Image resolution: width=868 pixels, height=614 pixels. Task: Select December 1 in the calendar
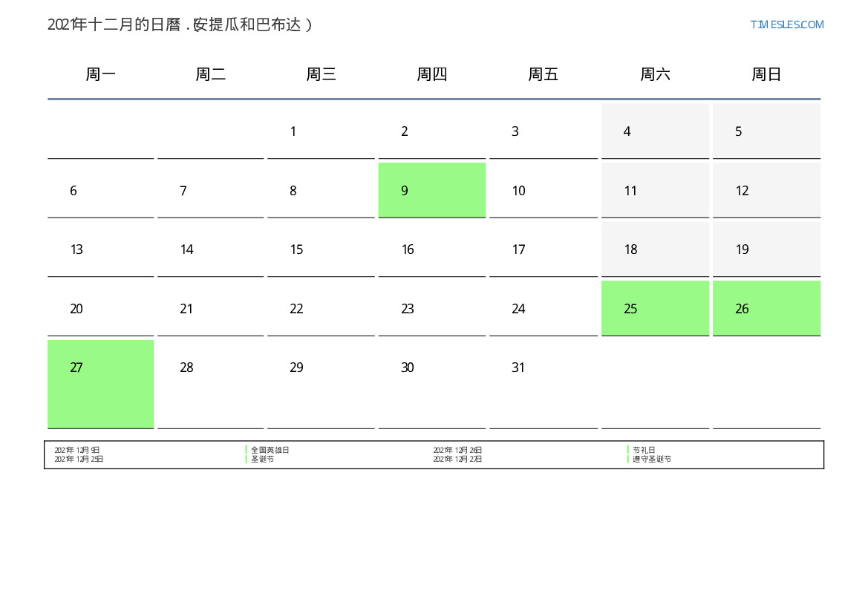tap(321, 131)
